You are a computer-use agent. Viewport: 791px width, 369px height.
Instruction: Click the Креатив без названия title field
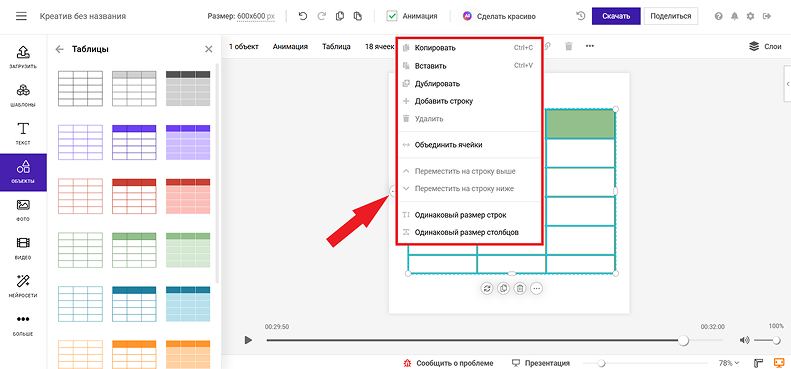click(x=83, y=16)
